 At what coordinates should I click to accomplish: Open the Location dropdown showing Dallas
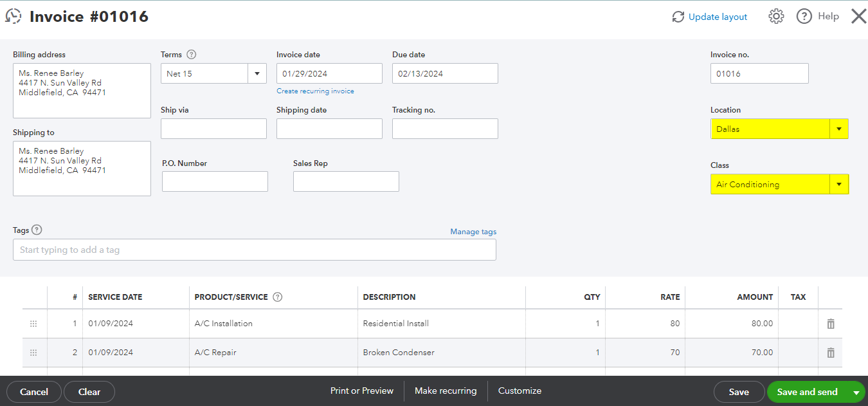(x=838, y=129)
